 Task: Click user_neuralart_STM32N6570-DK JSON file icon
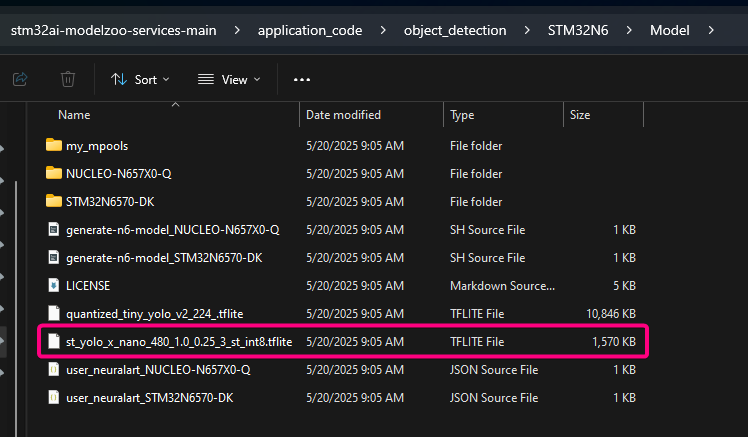54,397
